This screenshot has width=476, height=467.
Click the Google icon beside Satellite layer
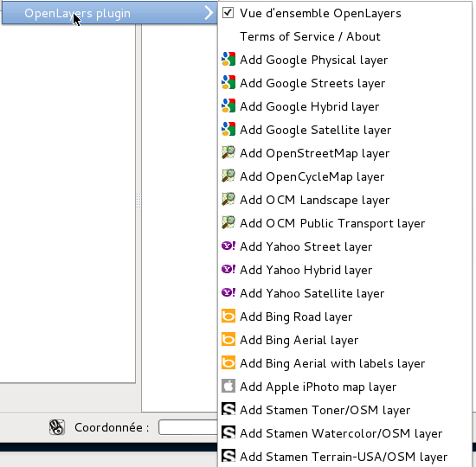click(x=228, y=129)
